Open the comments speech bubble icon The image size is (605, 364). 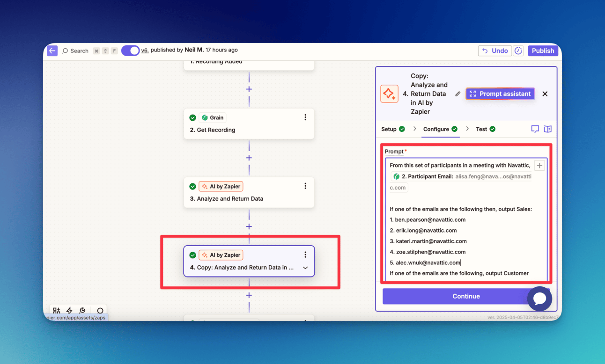point(535,129)
